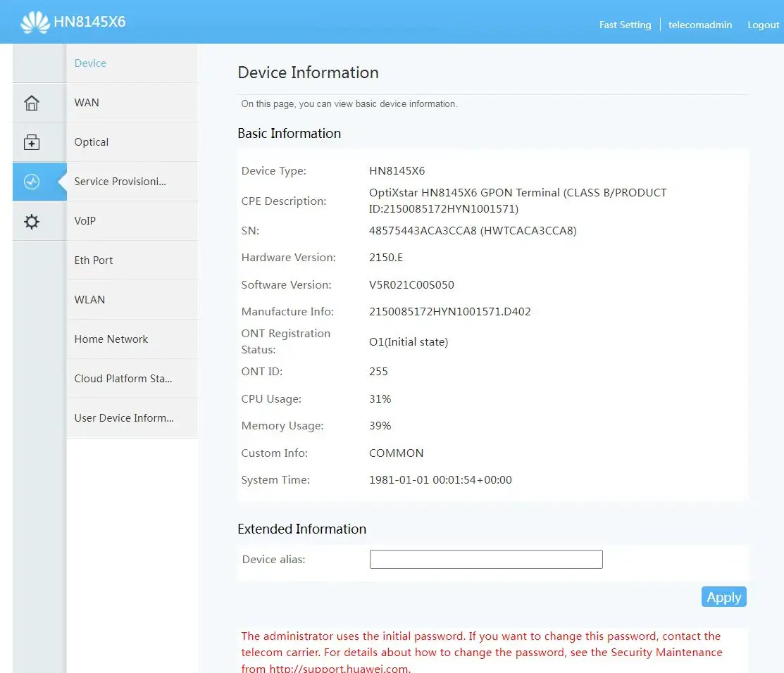Open Home Network menu item

pyautogui.click(x=111, y=339)
